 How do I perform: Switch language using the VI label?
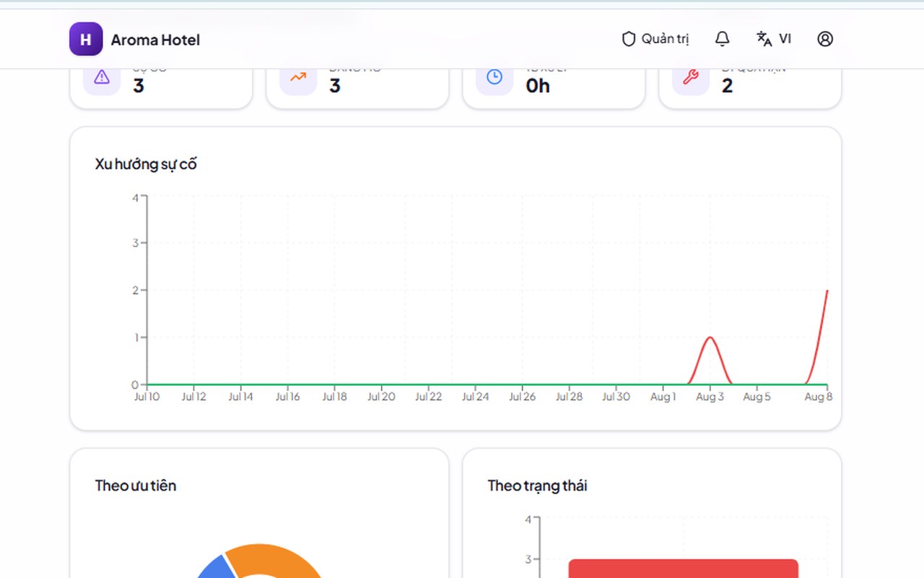pyautogui.click(x=785, y=39)
